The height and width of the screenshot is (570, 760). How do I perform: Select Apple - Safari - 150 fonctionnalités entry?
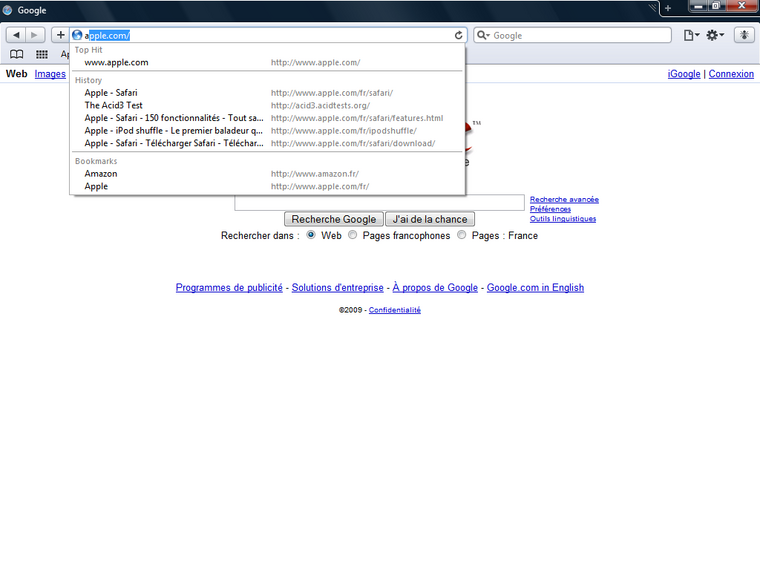(268, 118)
